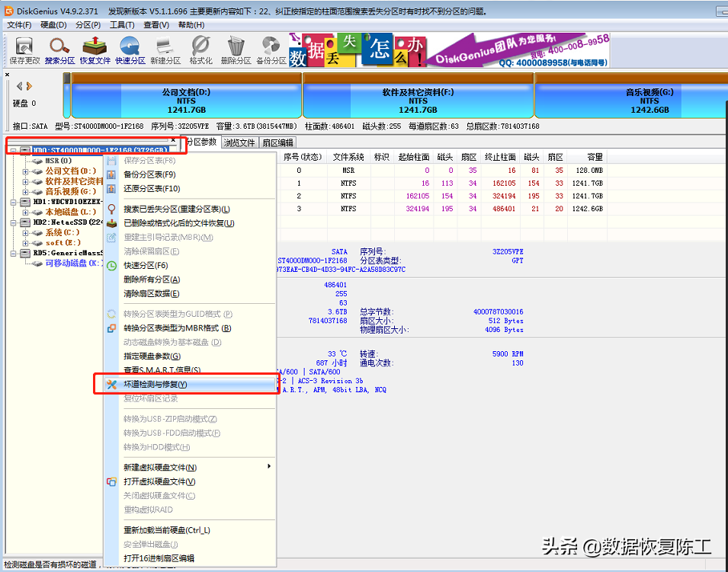This screenshot has width=728, height=572.
Task: Go to previous disk with left arrow
Action: pyautogui.click(x=20, y=86)
